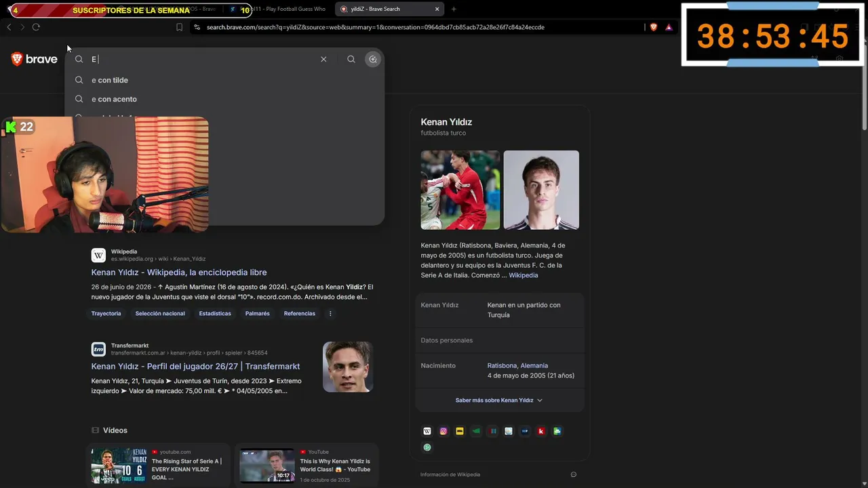
Task: Open 'This is Why Kenan Yildiz is World Class!' title
Action: click(x=335, y=466)
